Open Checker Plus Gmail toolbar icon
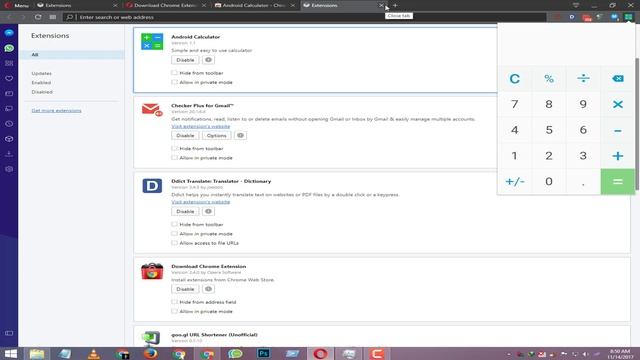Image resolution: width=640 pixels, height=360 pixels. coord(587,17)
